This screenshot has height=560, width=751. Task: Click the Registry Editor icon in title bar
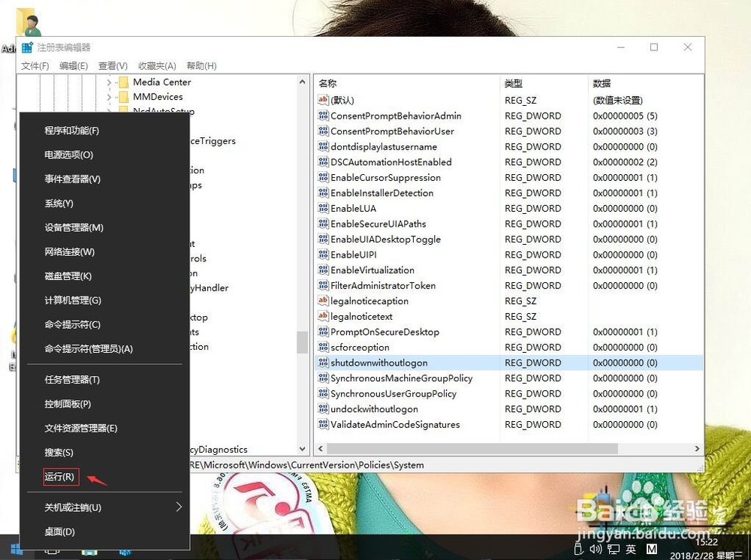click(27, 47)
